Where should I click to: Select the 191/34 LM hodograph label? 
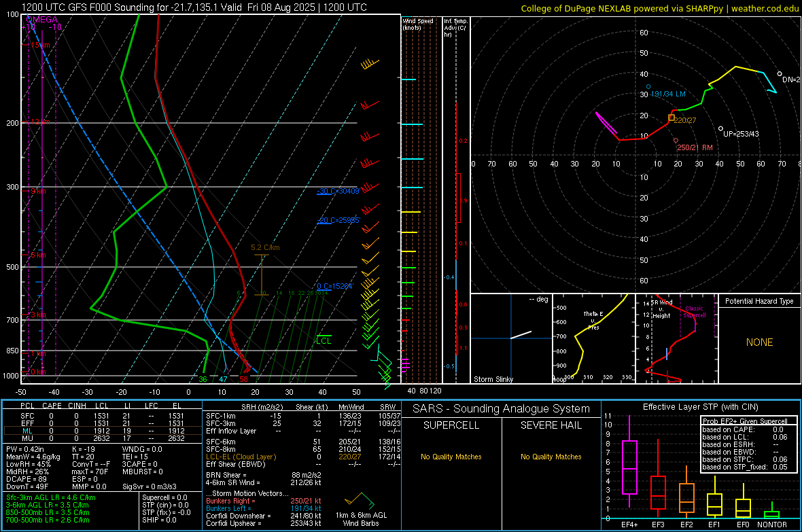pyautogui.click(x=668, y=94)
